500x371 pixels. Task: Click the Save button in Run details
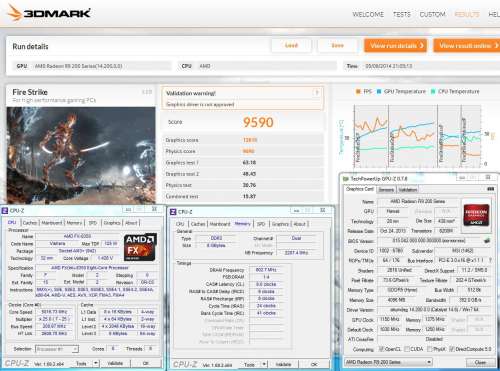click(337, 45)
